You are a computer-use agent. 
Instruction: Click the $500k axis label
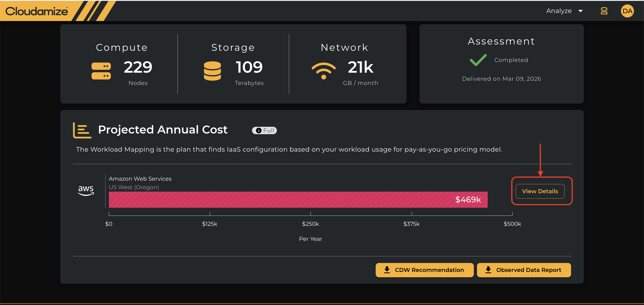[x=512, y=224]
